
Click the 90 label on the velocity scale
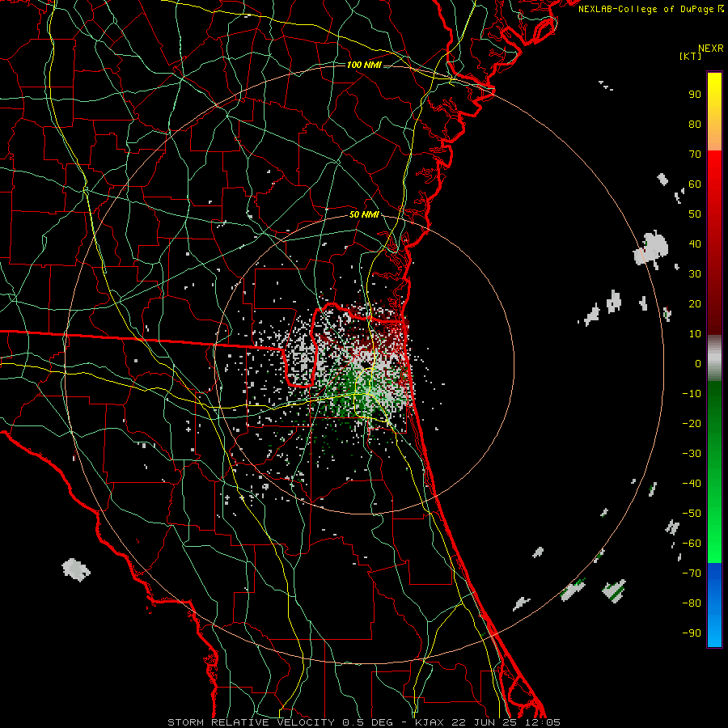(695, 95)
